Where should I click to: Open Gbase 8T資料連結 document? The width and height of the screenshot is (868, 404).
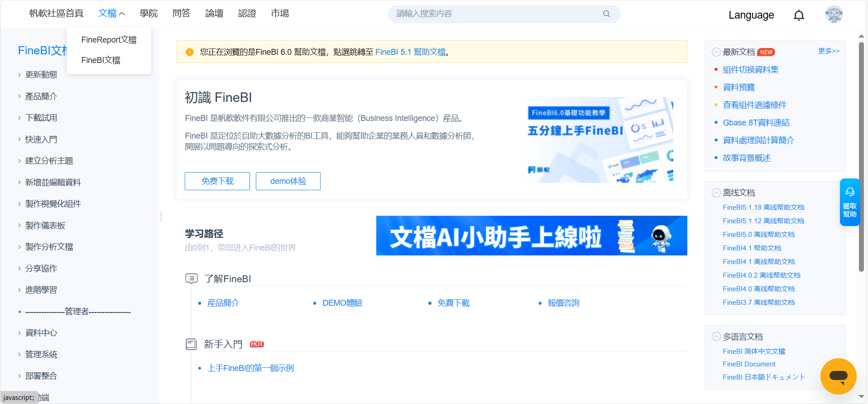click(x=756, y=123)
